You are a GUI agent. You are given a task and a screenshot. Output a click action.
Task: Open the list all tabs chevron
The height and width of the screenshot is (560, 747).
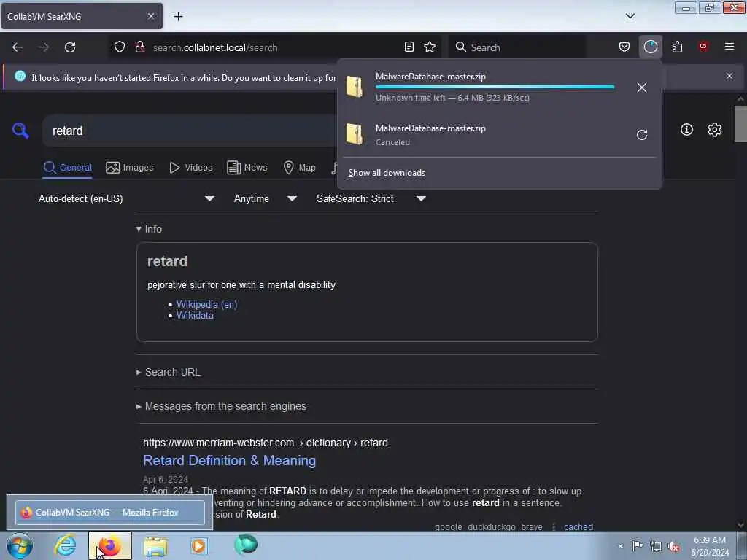point(630,16)
